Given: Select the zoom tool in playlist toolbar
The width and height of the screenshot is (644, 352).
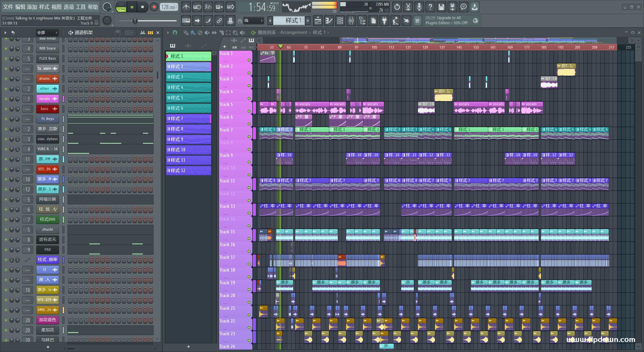Looking at the screenshot, I should pos(235,33).
